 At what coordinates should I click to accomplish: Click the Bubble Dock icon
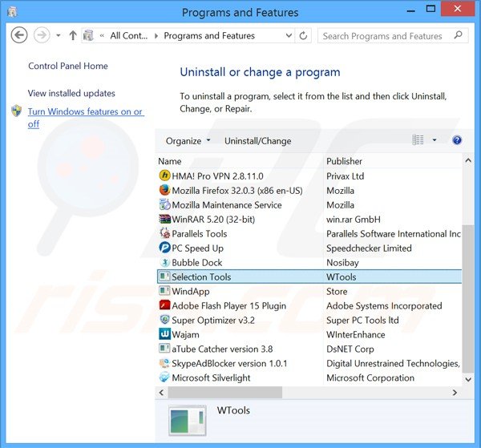[164, 262]
